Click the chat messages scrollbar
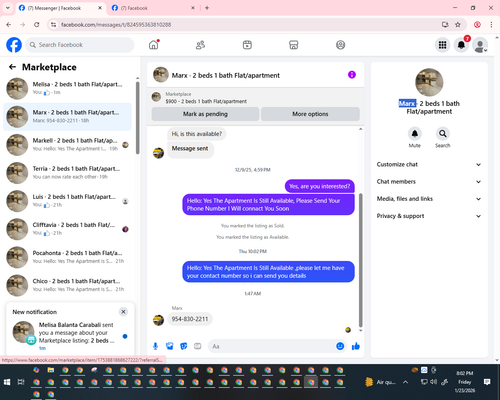500x400 pixels. [x=360, y=260]
